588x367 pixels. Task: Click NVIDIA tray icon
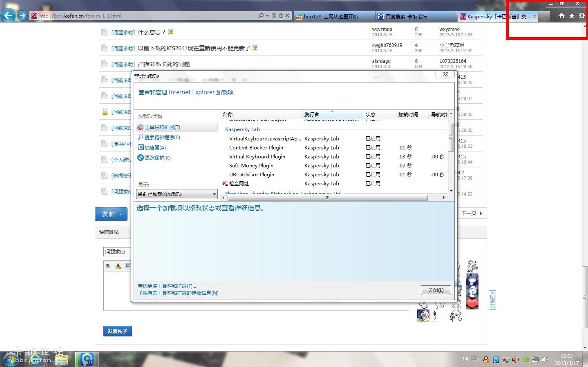coord(526,360)
